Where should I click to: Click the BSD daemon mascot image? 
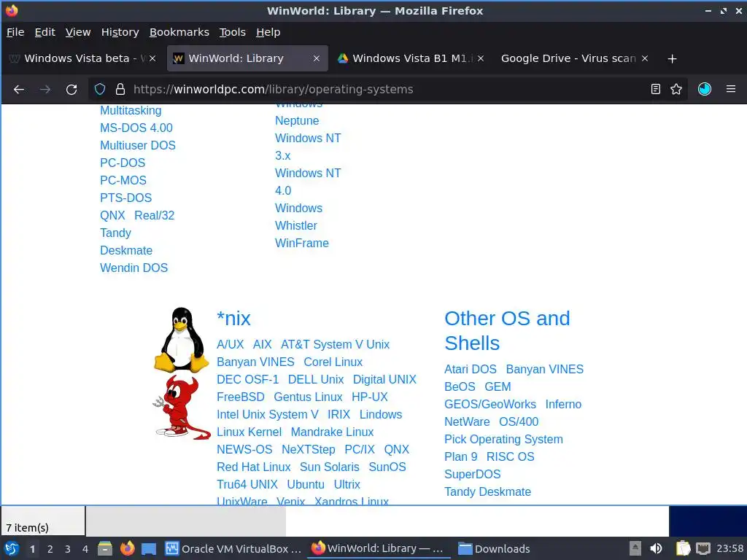click(182, 407)
